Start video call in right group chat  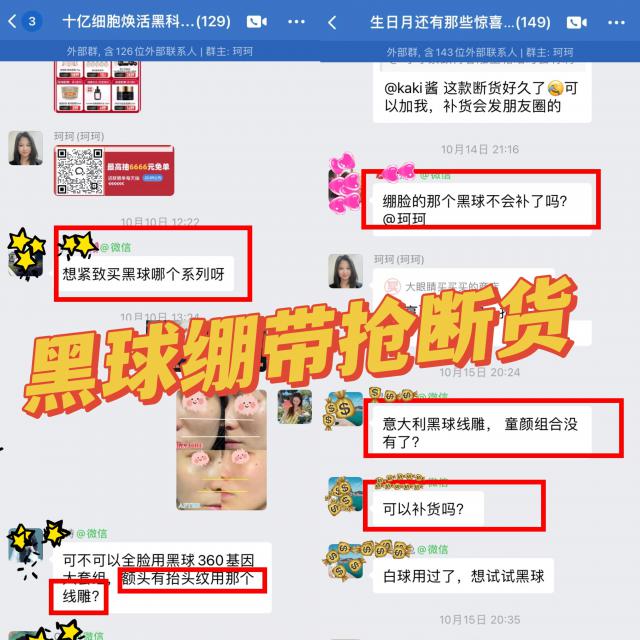(577, 23)
